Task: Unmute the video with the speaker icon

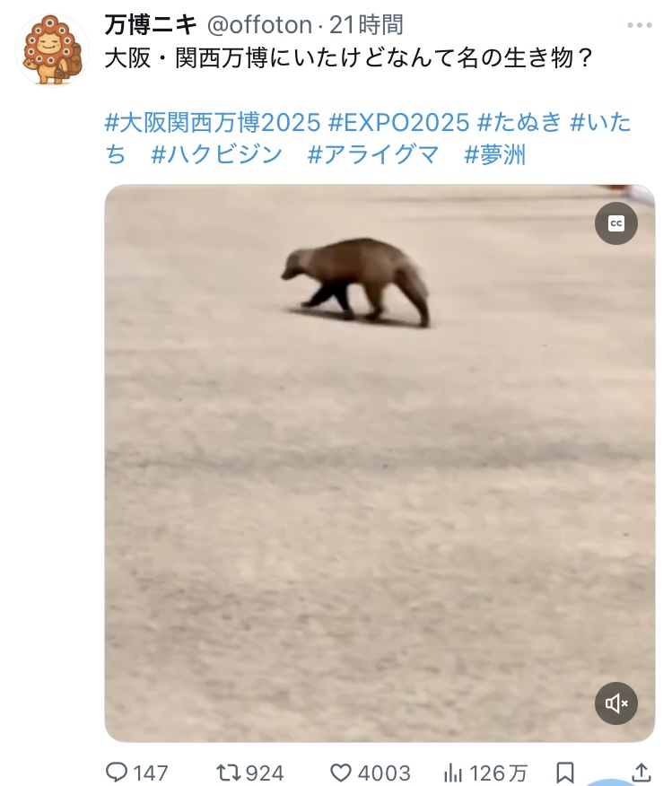Action: pyautogui.click(x=615, y=703)
